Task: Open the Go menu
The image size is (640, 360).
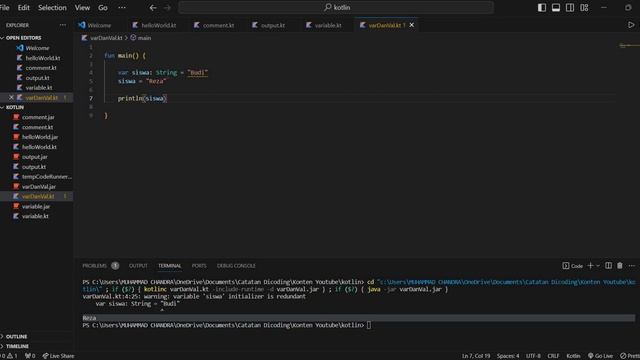Action: click(103, 7)
